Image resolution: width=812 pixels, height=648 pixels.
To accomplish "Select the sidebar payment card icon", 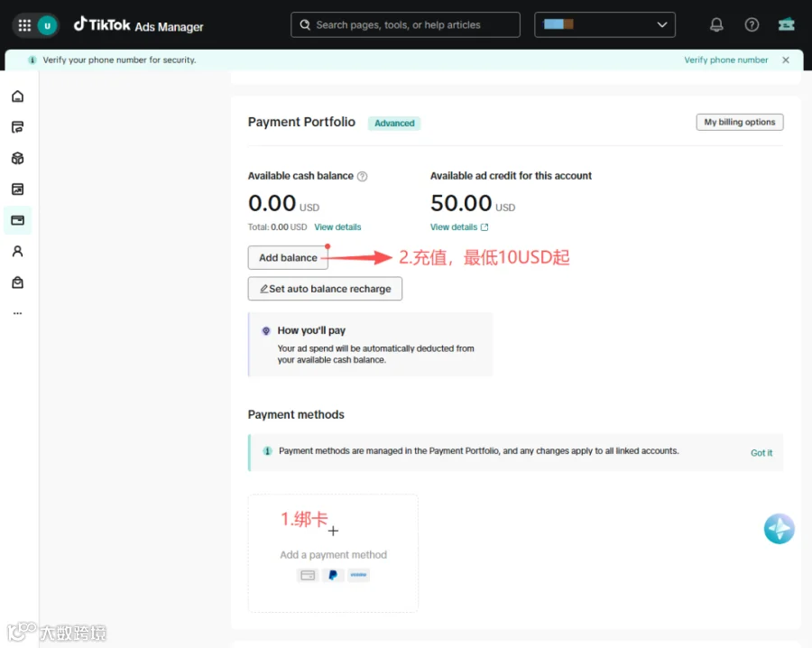I will click(x=18, y=220).
